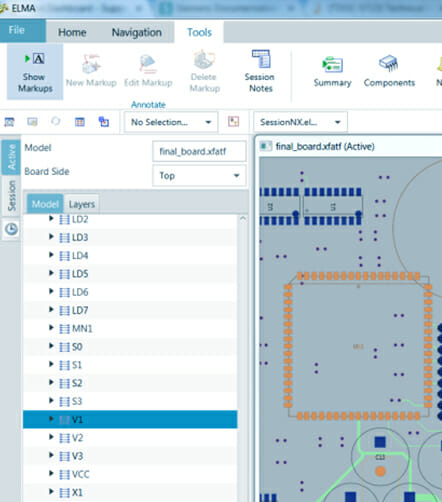
Task: Expand the LD4 tree node
Action: tap(51, 255)
